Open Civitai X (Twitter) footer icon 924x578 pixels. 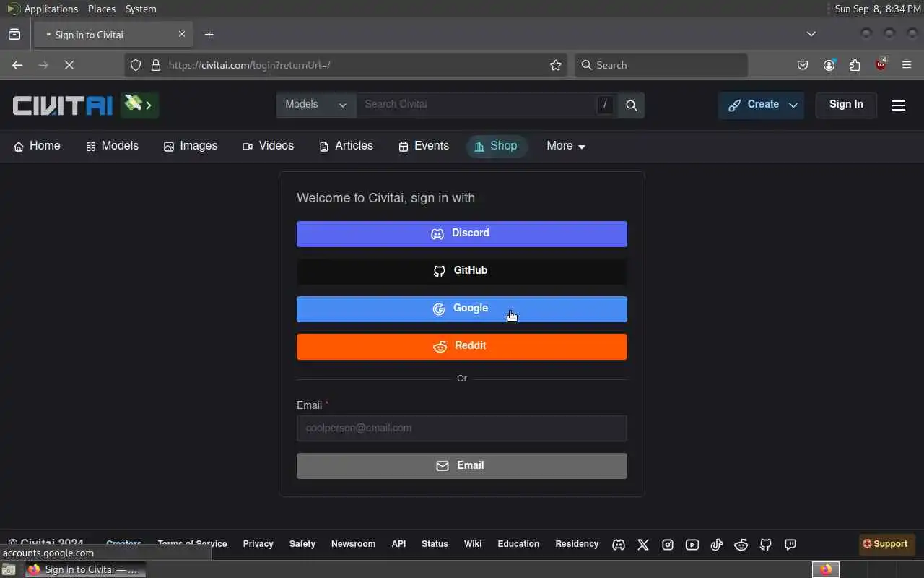(x=643, y=545)
